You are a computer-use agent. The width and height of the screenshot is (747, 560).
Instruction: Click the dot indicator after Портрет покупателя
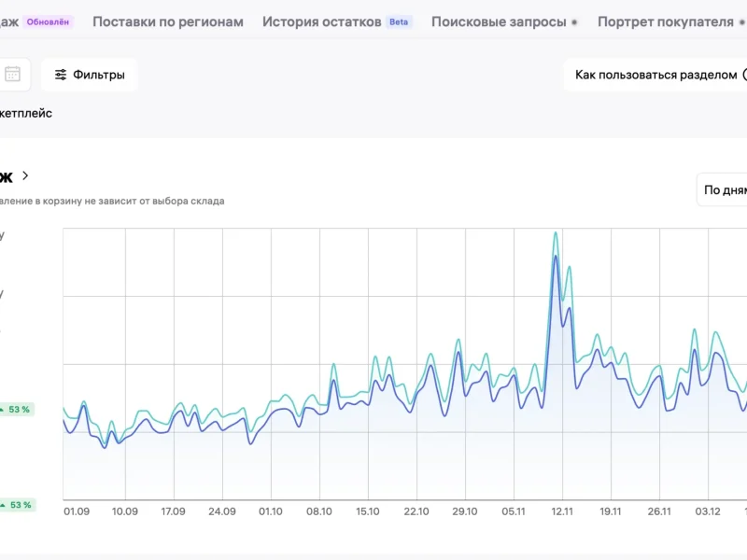pyautogui.click(x=741, y=21)
